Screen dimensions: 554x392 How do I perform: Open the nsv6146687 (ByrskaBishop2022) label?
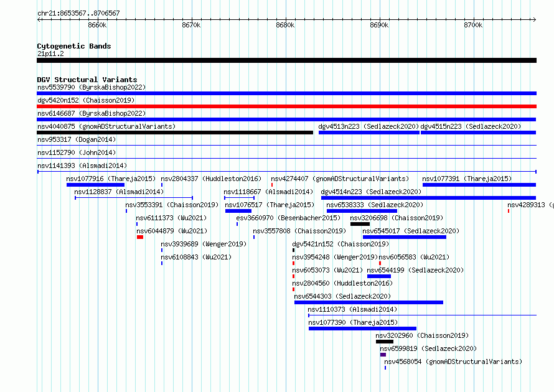pos(92,113)
